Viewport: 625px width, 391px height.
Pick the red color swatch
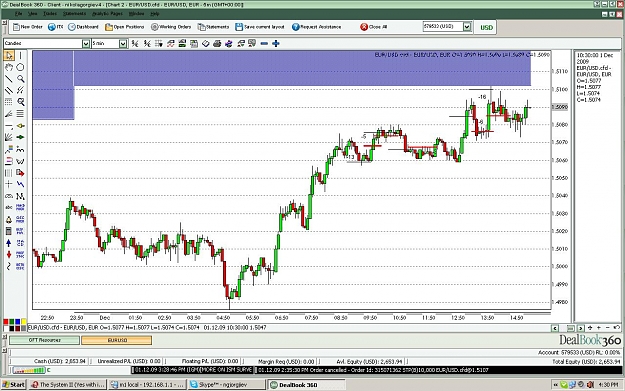6,322
